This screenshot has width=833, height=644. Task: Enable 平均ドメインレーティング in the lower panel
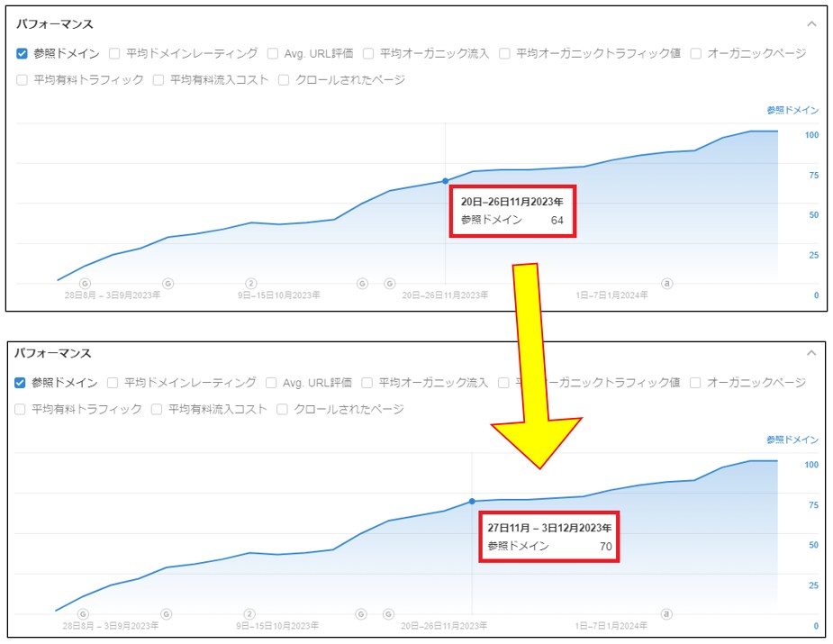[x=112, y=383]
